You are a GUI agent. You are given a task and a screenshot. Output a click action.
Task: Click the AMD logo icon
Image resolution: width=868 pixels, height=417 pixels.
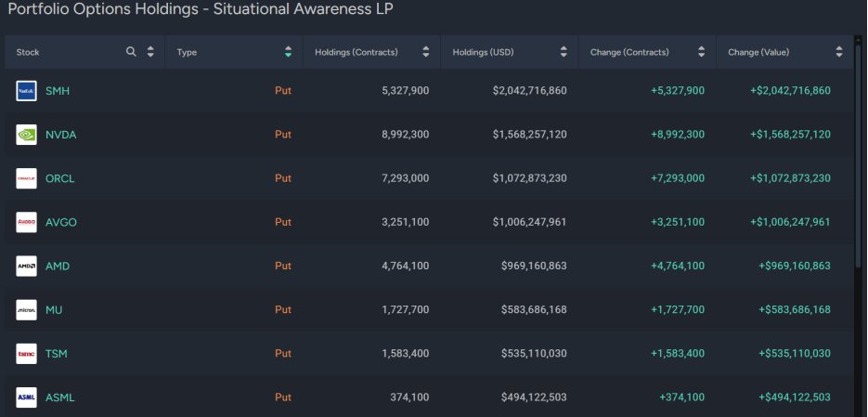coord(27,266)
